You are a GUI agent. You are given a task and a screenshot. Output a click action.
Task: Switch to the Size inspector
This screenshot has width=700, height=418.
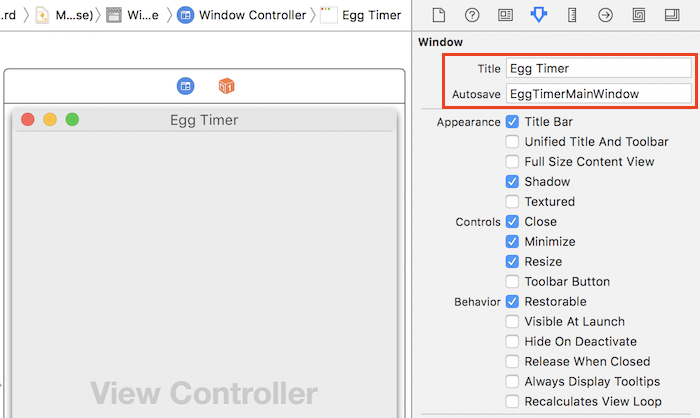pos(572,15)
